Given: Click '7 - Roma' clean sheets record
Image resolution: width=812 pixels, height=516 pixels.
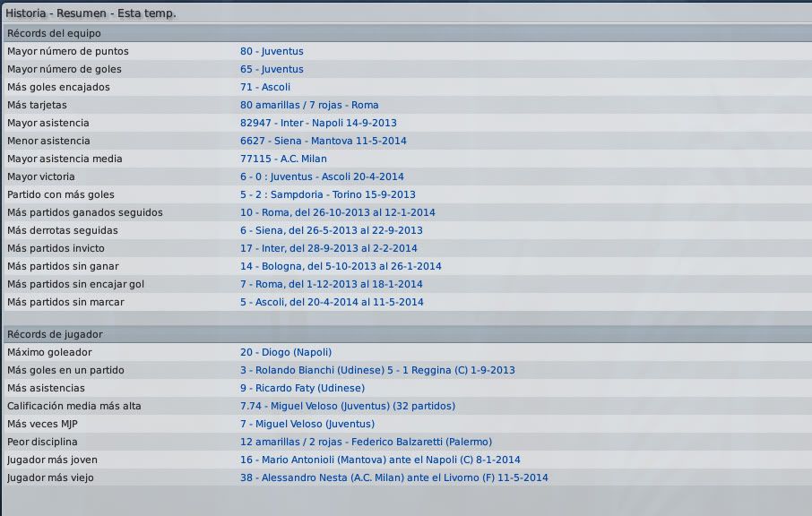Looking at the screenshot, I should (331, 284).
